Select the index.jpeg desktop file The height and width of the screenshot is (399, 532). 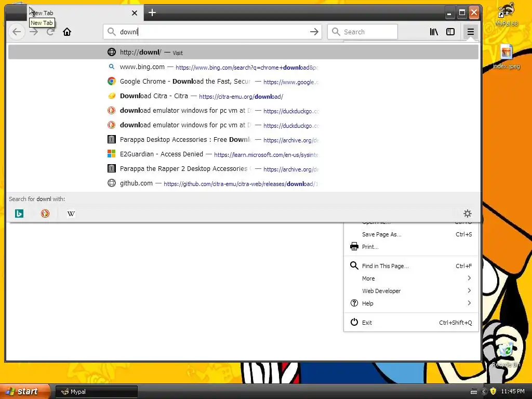506,56
